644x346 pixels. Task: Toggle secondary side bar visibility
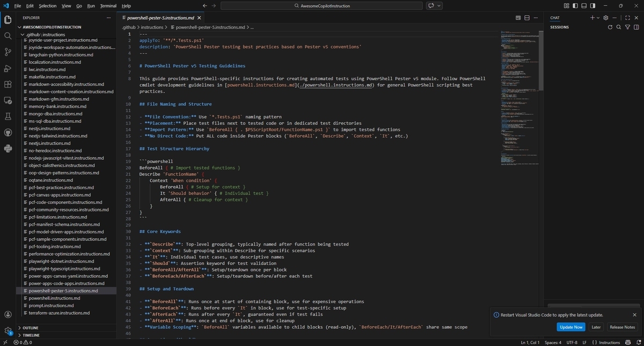point(594,6)
